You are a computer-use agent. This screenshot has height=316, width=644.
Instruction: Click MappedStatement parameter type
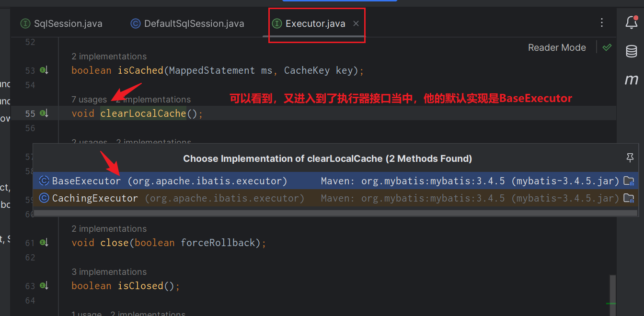(x=212, y=70)
